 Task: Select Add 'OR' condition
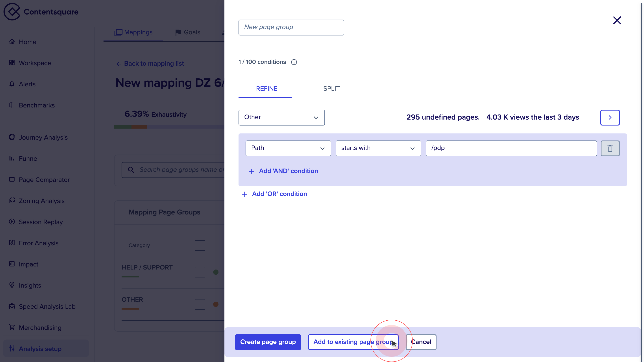[274, 194]
